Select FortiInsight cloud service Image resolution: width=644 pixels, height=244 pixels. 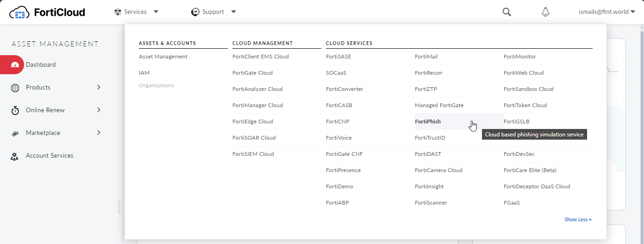click(429, 186)
